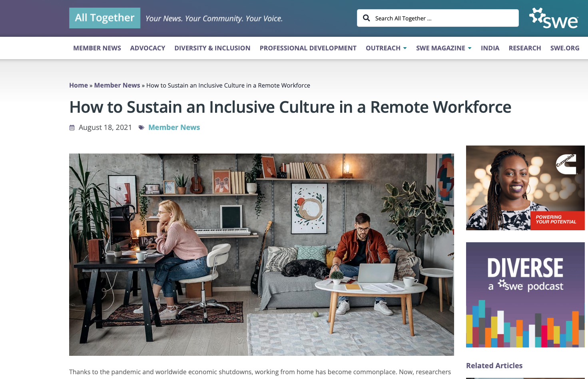This screenshot has height=379, width=588.
Task: Click the Home breadcrumb link
Action: (78, 85)
